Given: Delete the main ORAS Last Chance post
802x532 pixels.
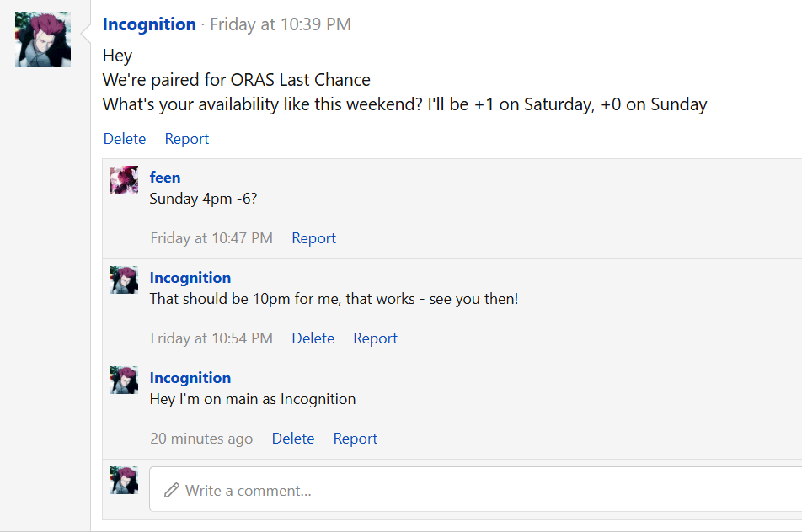Looking at the screenshot, I should [x=125, y=139].
